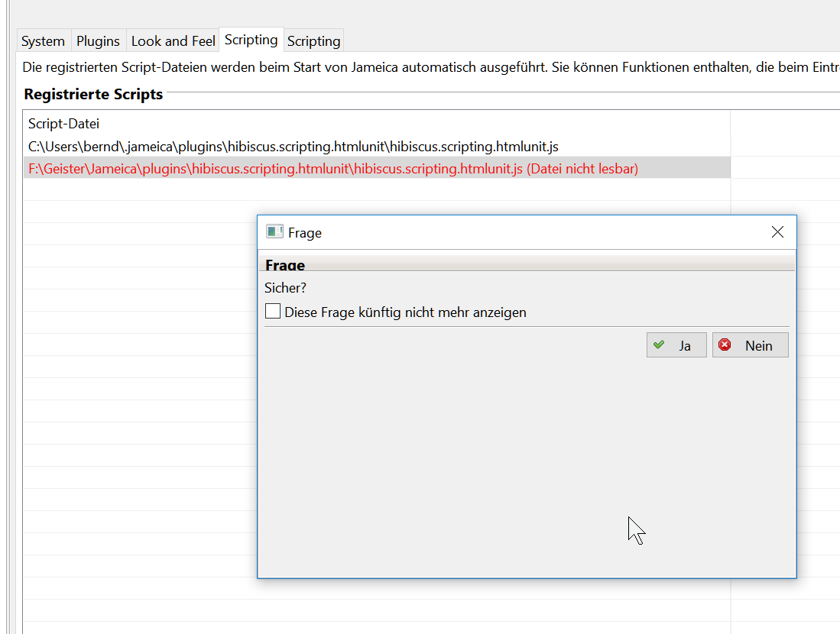Click the 'Diese Frage künftig nicht mehr anzeigen' label text
840x634 pixels.
coord(405,312)
